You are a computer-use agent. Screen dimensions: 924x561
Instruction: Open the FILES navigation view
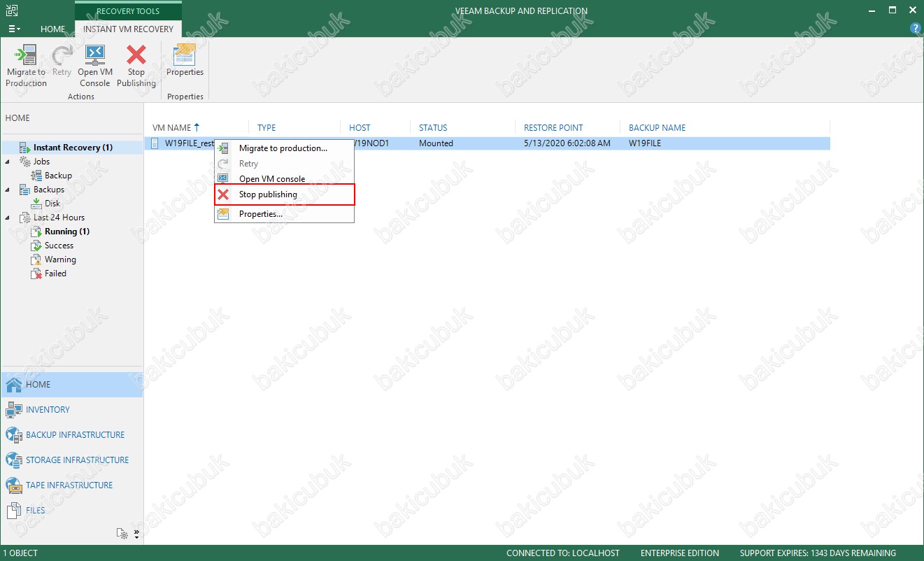tap(71, 511)
